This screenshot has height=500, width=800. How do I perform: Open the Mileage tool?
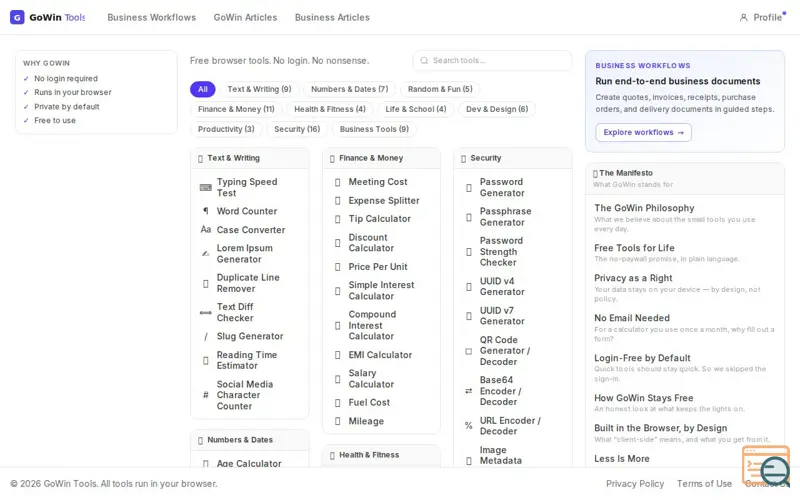click(x=366, y=421)
